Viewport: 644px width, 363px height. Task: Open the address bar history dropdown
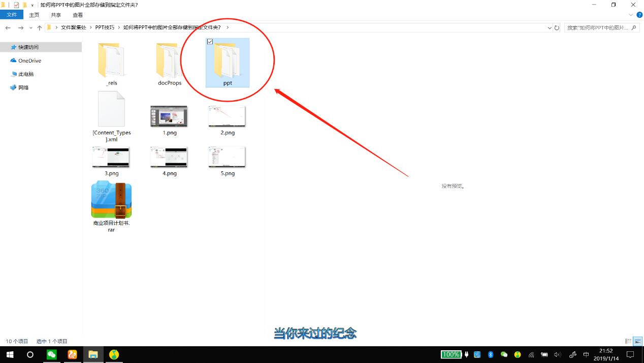(x=550, y=28)
